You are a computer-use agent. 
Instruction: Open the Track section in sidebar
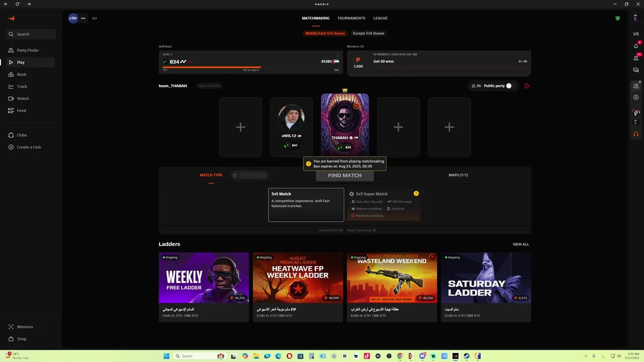(x=31, y=86)
